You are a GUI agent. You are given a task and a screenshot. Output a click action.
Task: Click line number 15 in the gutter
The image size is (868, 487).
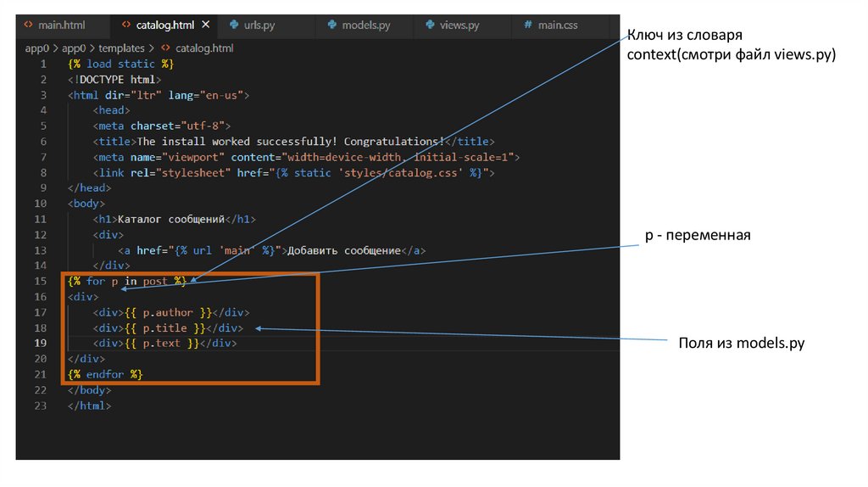coord(41,281)
